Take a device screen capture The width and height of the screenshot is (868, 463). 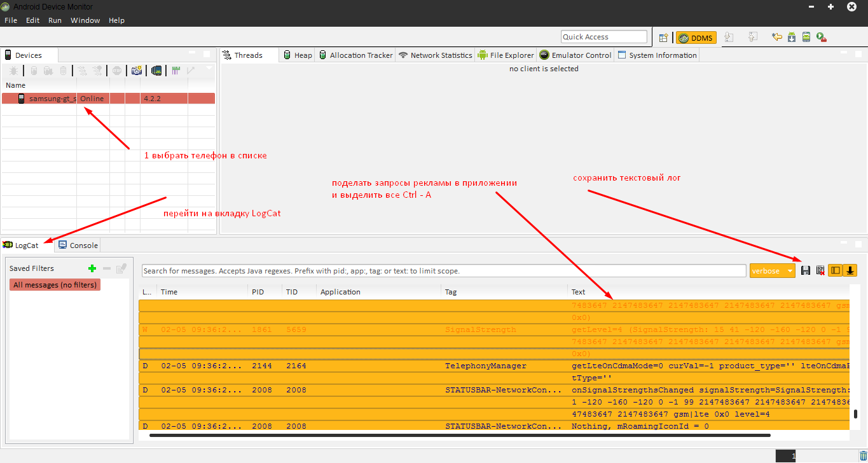(136, 71)
